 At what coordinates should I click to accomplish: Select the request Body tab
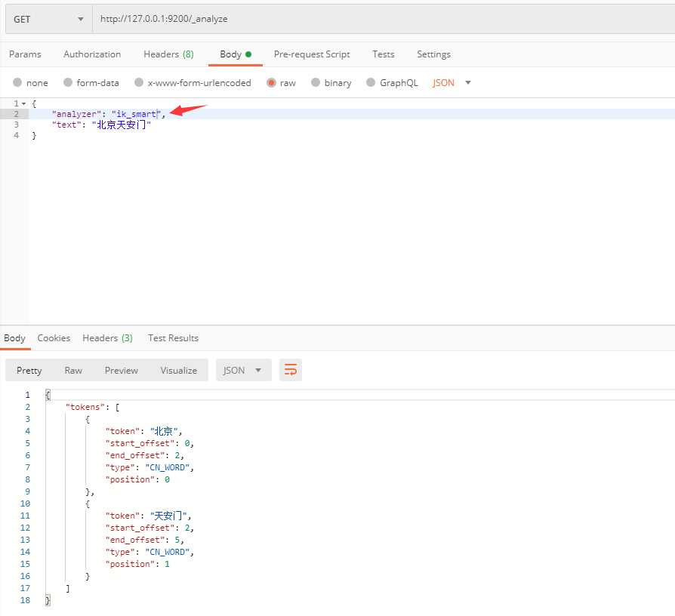point(236,54)
